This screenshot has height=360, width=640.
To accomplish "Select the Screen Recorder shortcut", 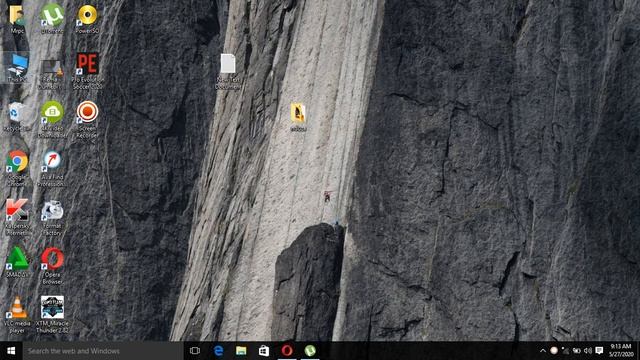I will tap(87, 119).
